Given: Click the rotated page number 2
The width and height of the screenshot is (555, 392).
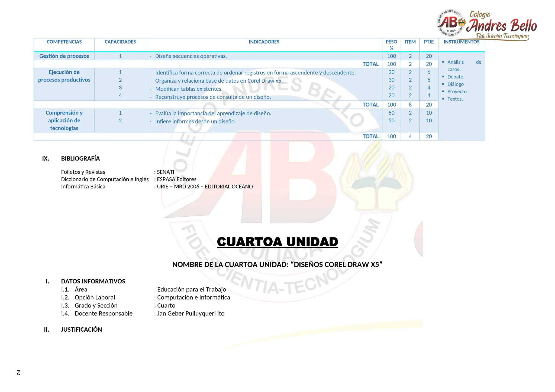Looking at the screenshot, I should click(x=18, y=373).
